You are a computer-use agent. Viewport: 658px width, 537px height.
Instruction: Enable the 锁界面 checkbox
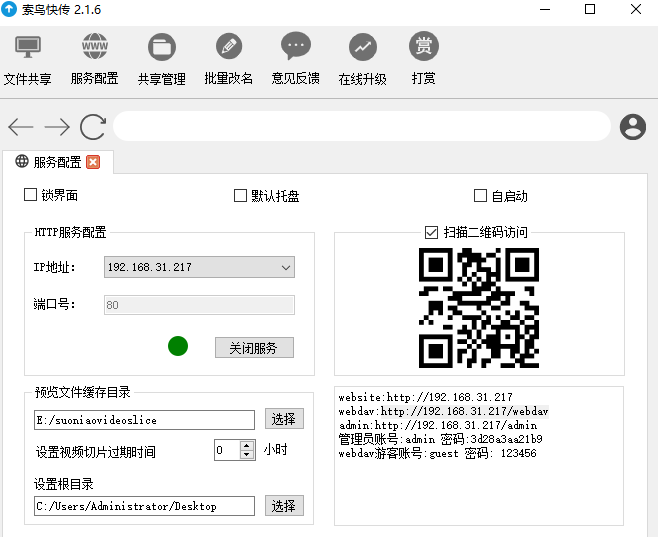tap(30, 196)
